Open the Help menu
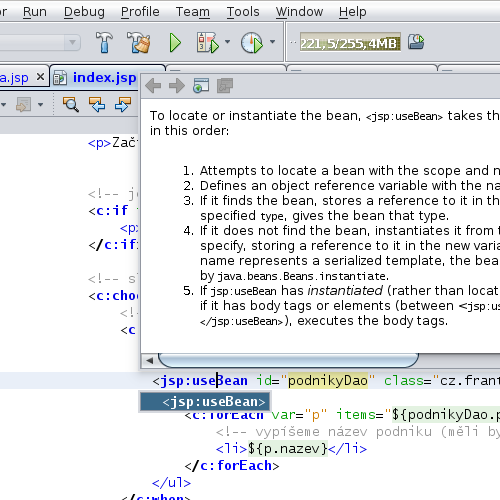 tap(353, 12)
